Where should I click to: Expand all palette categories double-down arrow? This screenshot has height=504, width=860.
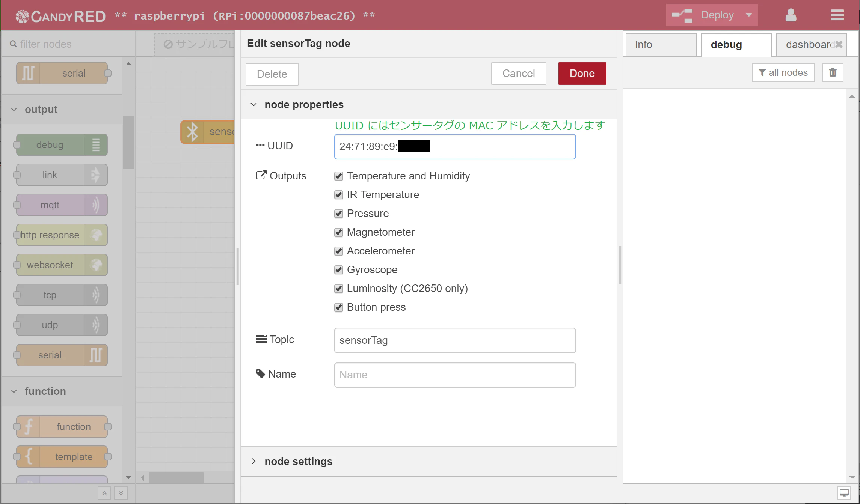pyautogui.click(x=121, y=493)
